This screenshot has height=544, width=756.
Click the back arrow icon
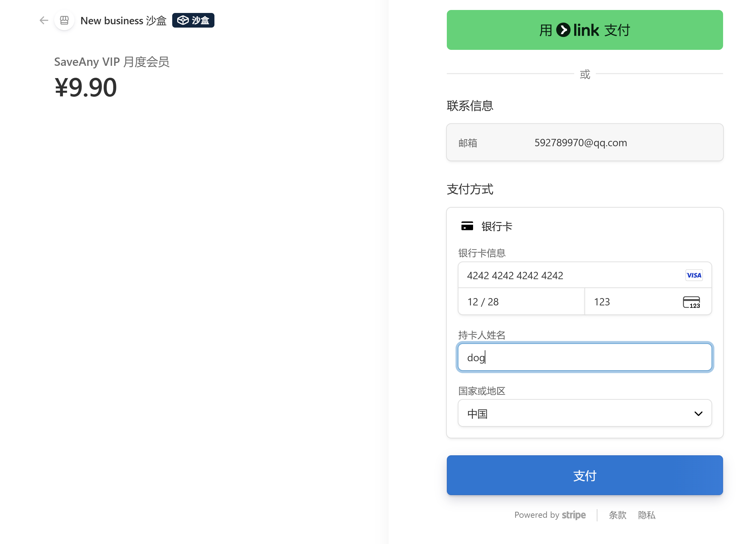[44, 21]
